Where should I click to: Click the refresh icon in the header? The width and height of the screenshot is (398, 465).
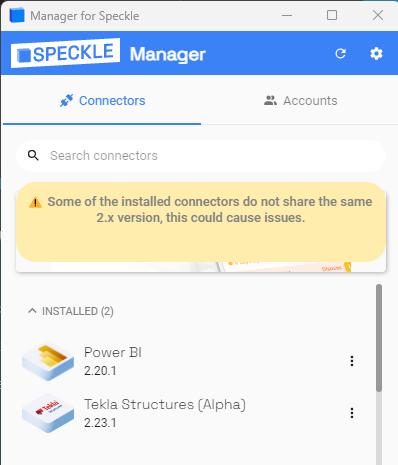pos(340,53)
